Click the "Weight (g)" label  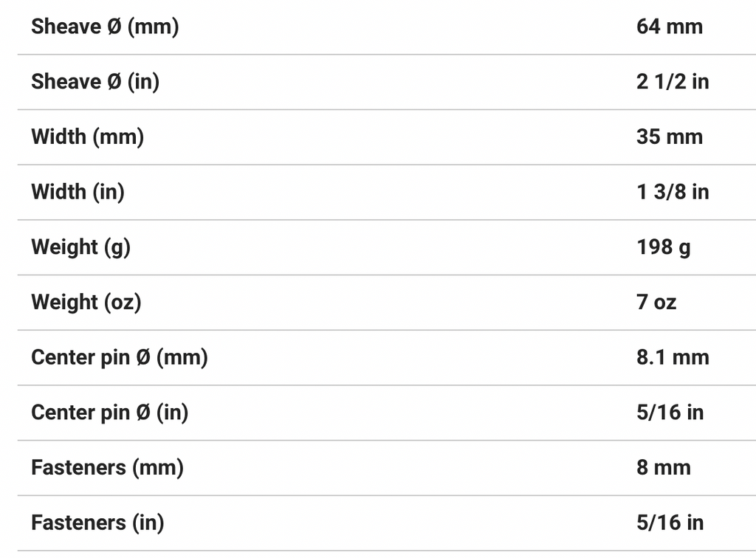pyautogui.click(x=80, y=247)
